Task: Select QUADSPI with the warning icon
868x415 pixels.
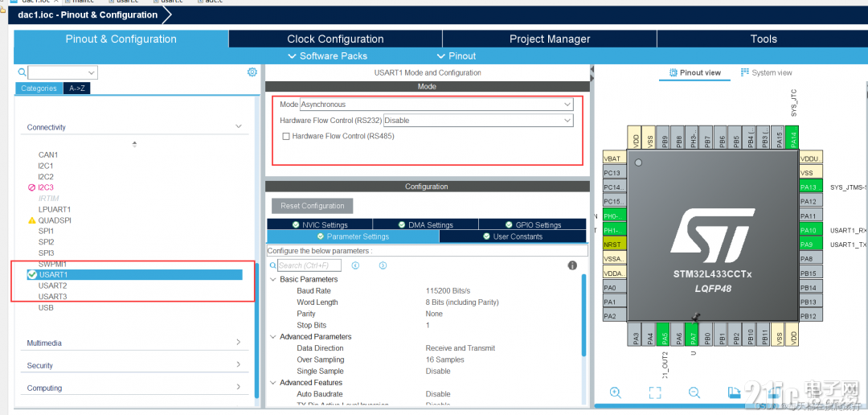Action: pos(49,220)
